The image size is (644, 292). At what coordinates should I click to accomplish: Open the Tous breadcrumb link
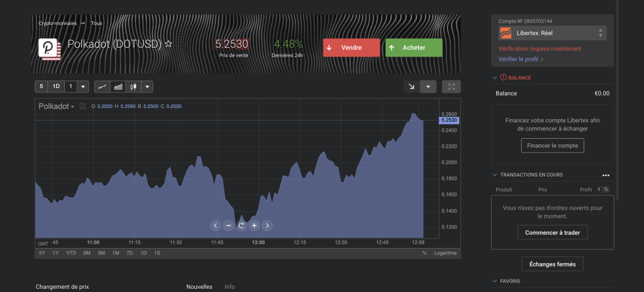(x=96, y=23)
